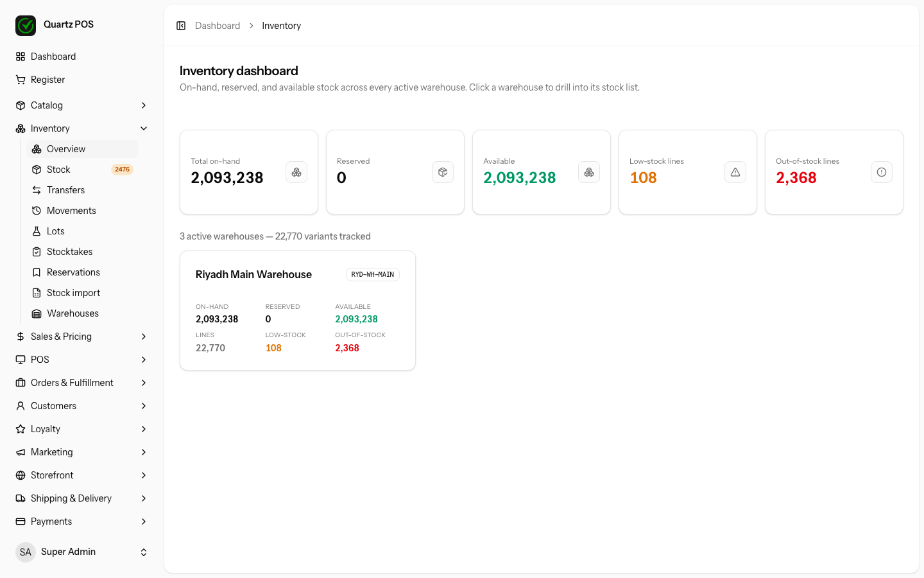
Task: Open the Super Admin account switcher arrows
Action: tap(144, 552)
